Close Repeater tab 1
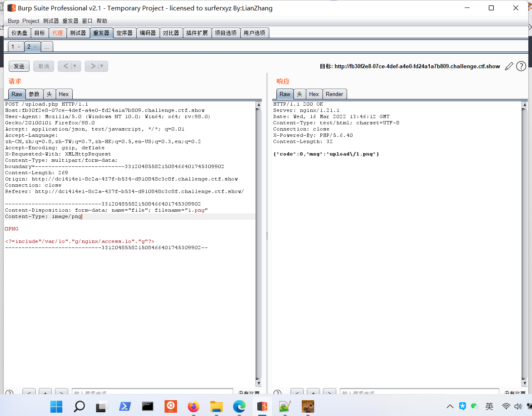Screen dimensions: 532x416 click(x=19, y=47)
